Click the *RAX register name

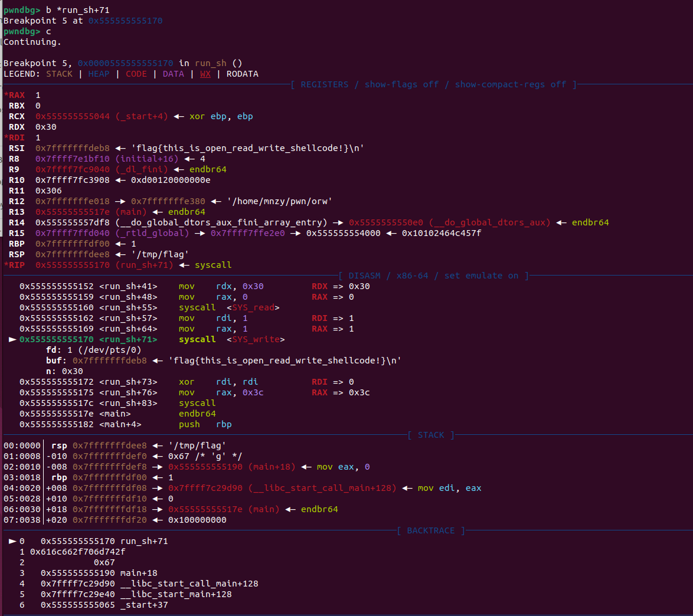tap(15, 95)
